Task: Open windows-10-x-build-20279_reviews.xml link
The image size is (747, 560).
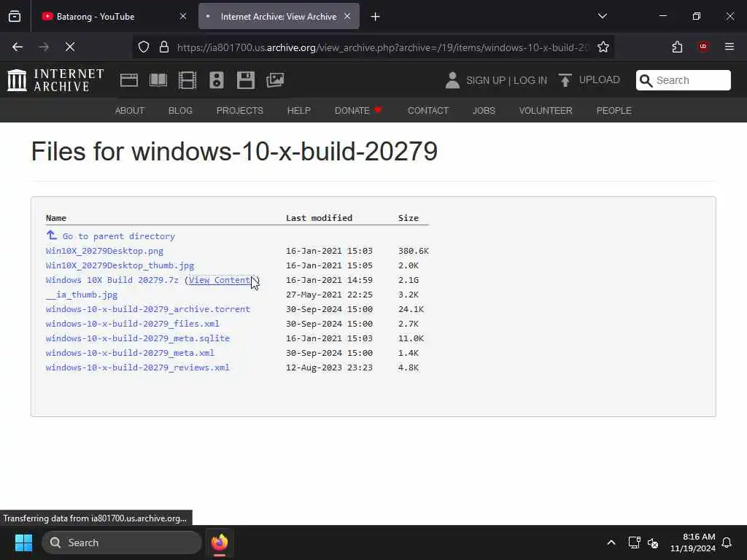Action: pos(138,367)
